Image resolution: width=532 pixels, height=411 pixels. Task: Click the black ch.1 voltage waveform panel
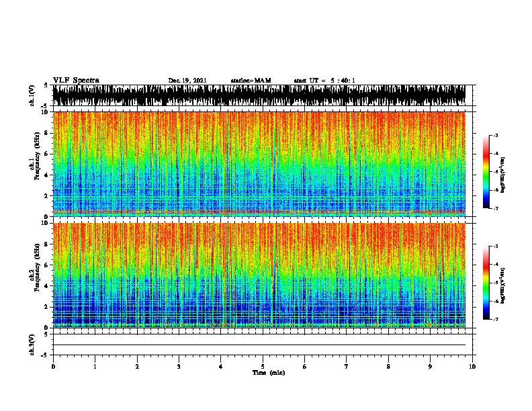coord(259,95)
